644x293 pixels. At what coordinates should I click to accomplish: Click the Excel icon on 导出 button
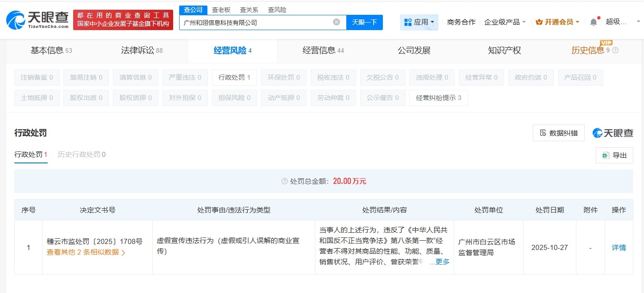[605, 155]
